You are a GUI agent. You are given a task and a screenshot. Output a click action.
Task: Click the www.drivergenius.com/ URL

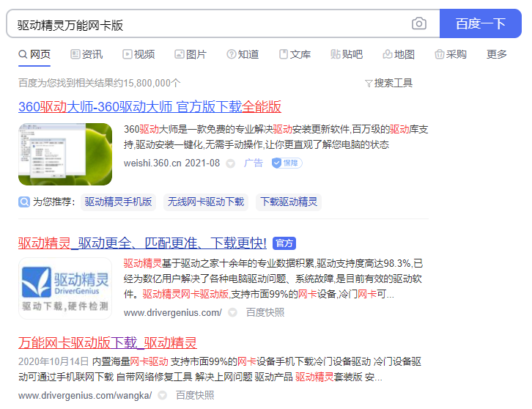click(x=173, y=312)
